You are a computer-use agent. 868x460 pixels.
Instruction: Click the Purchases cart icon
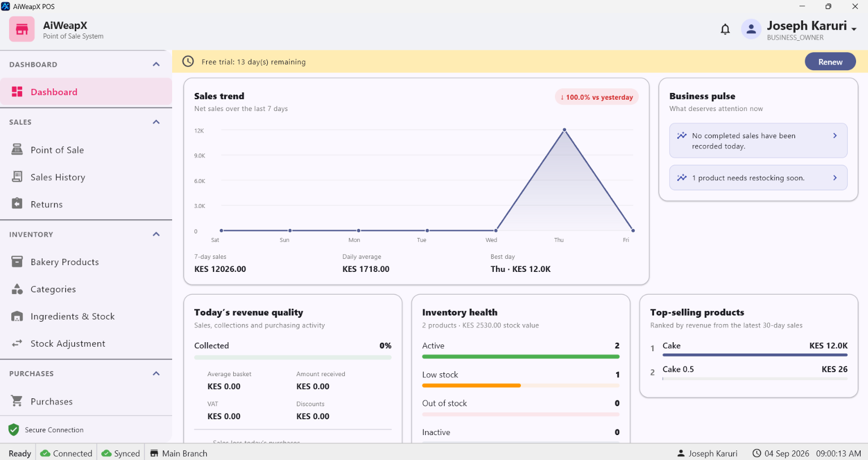[x=17, y=401]
